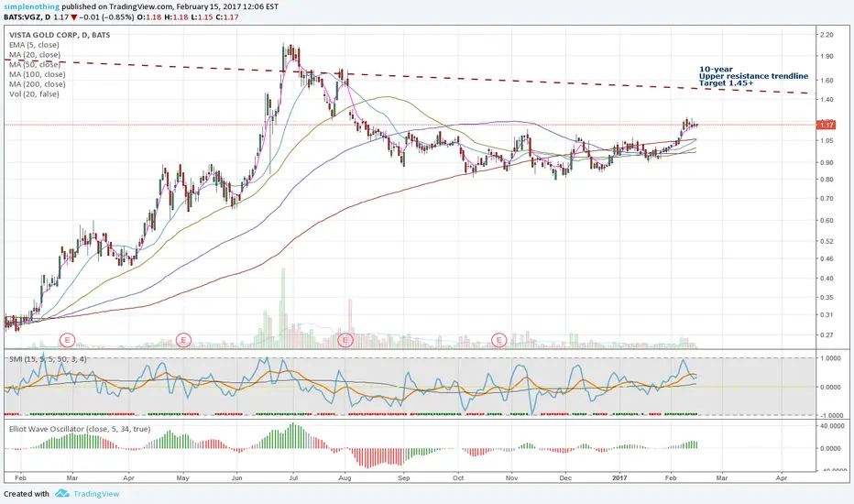
Task: Click the C:1.17 close value
Action: [226, 16]
